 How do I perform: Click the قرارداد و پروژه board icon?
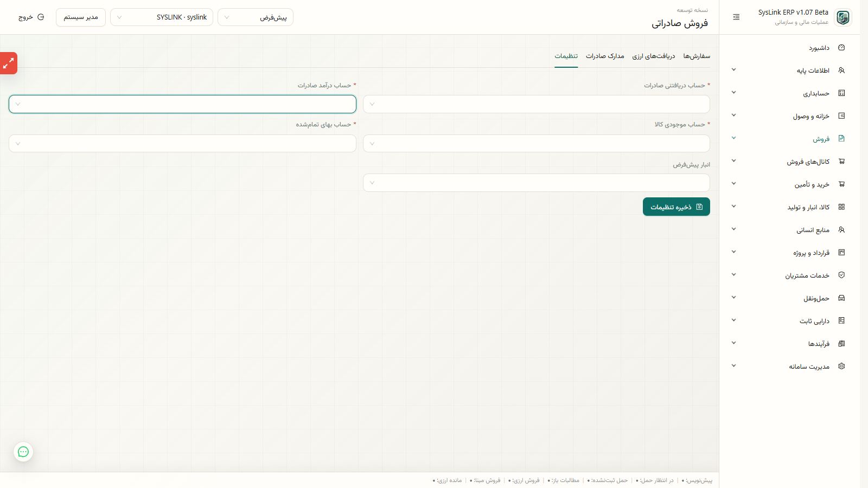[841, 253]
